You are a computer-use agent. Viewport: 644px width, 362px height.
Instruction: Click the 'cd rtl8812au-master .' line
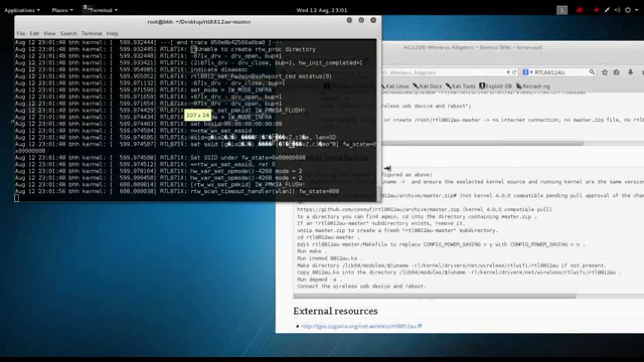329,237
